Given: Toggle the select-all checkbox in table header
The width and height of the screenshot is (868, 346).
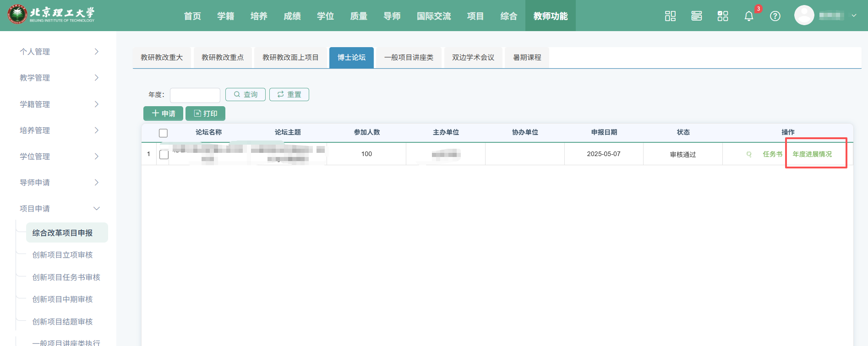Looking at the screenshot, I should click(163, 133).
